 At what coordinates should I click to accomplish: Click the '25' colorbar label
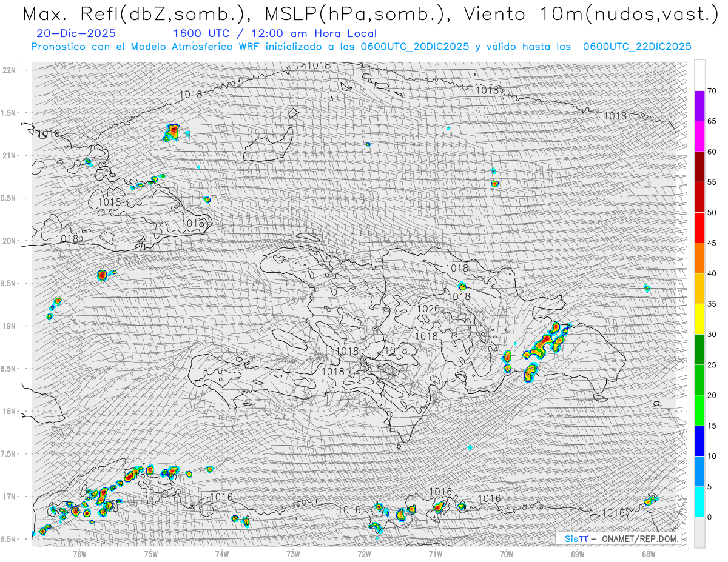(712, 364)
